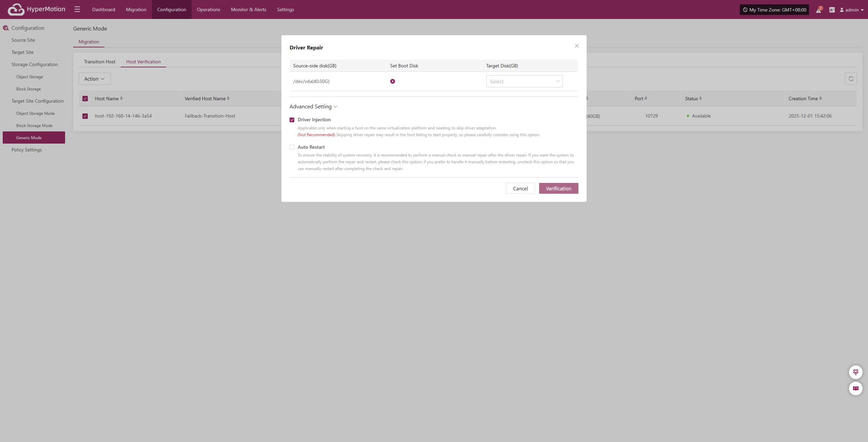Toggle the hamburger sidebar menu icon
This screenshot has width=868, height=442.
tap(77, 9)
